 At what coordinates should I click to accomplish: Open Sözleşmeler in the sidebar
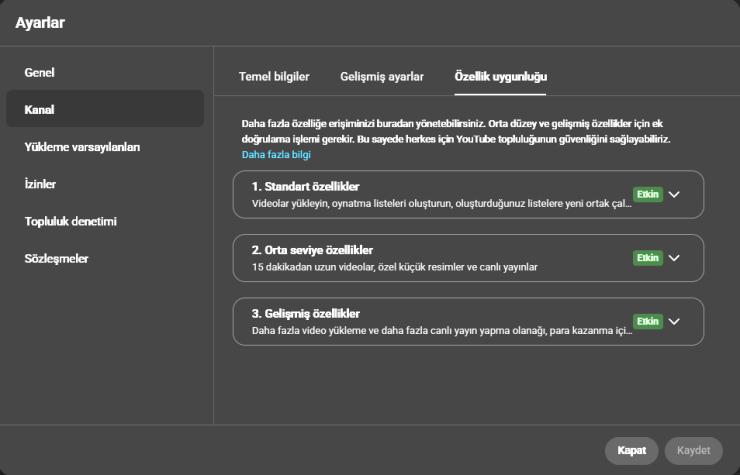(x=56, y=258)
